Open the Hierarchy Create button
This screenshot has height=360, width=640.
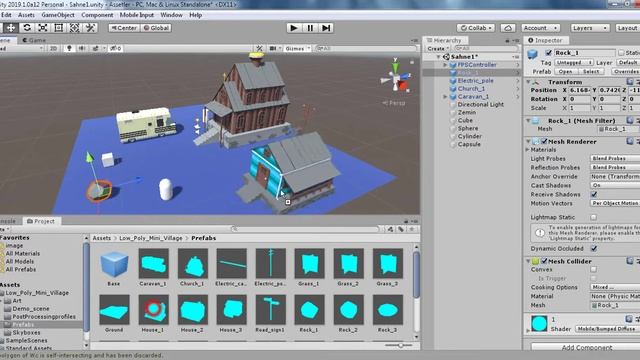click(438, 49)
